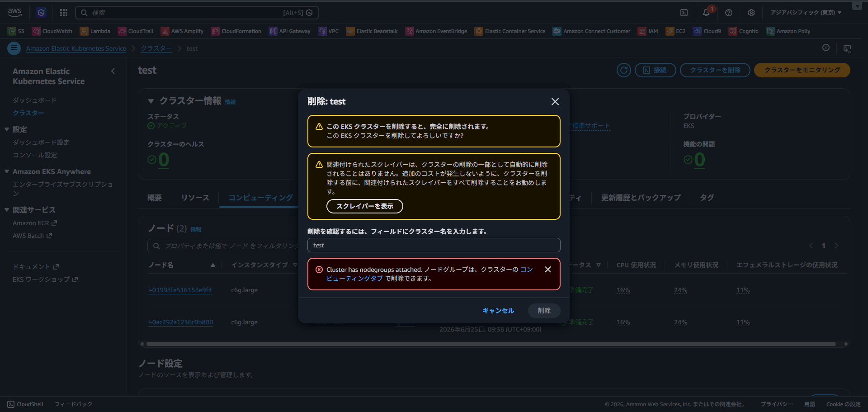Click クラスターをモニタリング button

(x=802, y=70)
